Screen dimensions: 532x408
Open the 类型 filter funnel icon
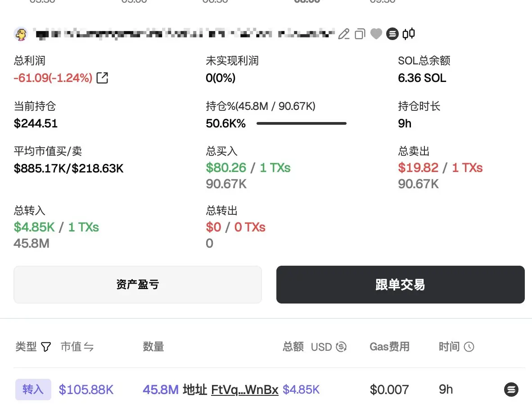(x=46, y=347)
